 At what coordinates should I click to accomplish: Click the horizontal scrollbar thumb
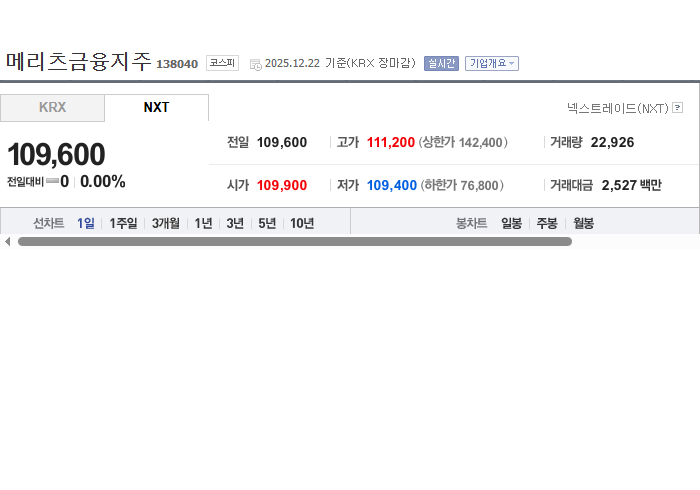(295, 241)
